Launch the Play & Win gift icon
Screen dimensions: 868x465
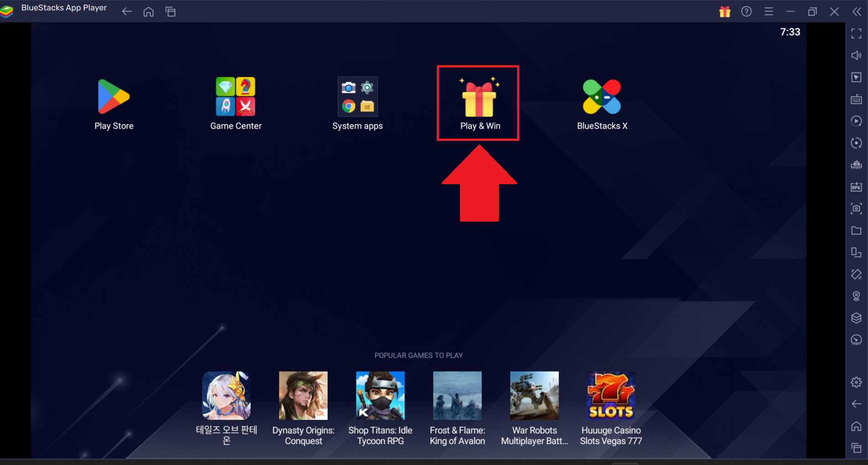click(479, 97)
